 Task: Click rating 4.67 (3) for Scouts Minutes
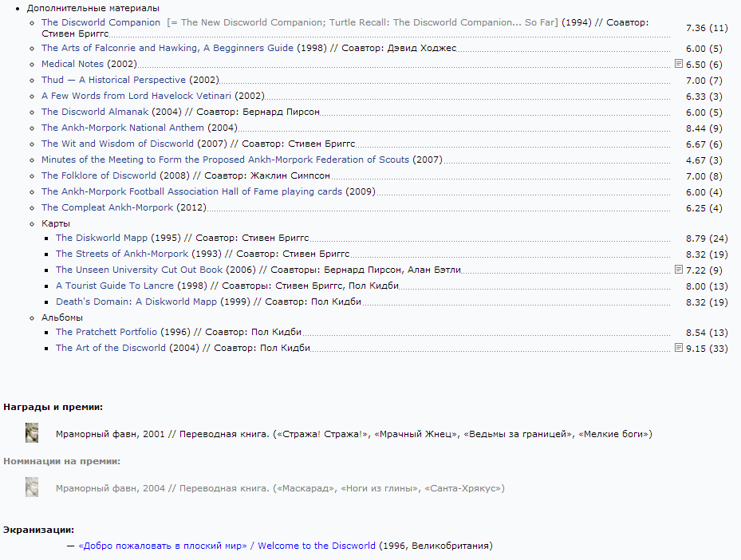click(704, 160)
